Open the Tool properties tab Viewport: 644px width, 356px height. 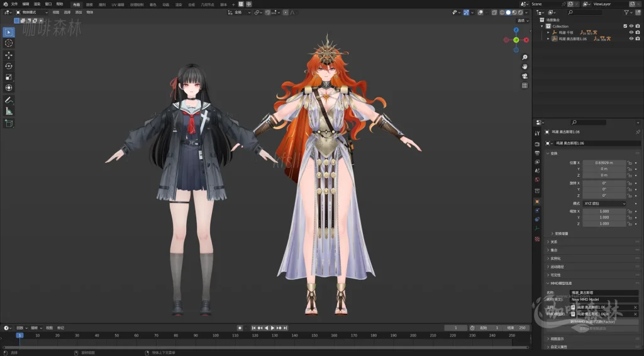(537, 133)
